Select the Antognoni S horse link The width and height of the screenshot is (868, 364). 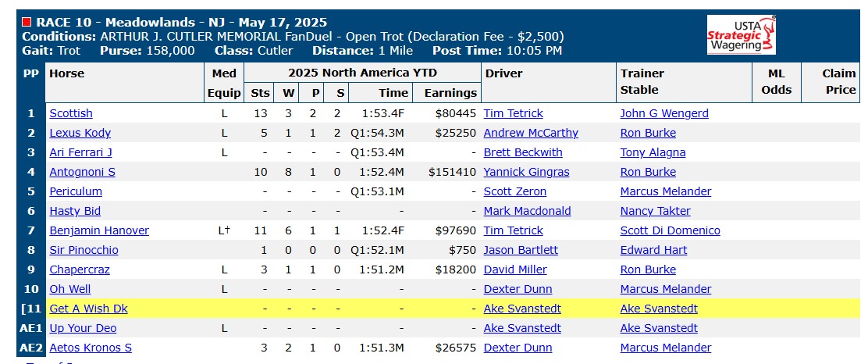tap(83, 172)
